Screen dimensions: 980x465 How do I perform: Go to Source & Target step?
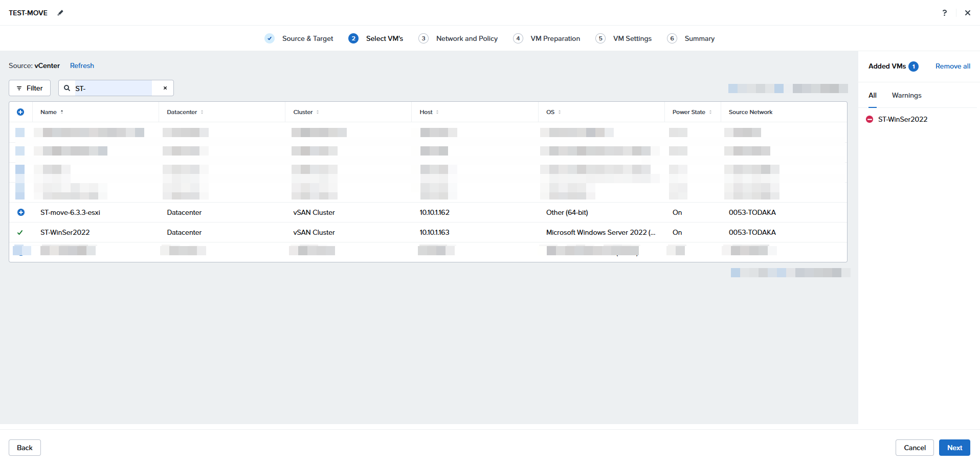(x=299, y=38)
